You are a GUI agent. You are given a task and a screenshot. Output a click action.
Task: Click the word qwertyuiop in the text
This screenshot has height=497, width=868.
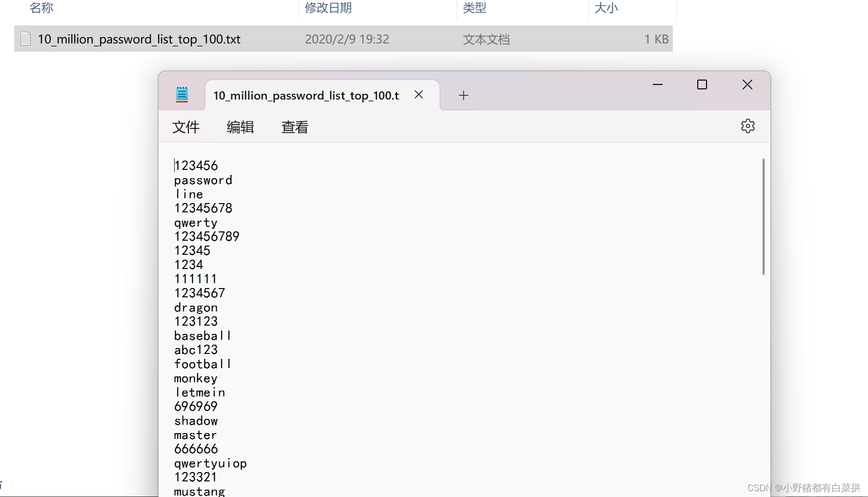pos(210,463)
